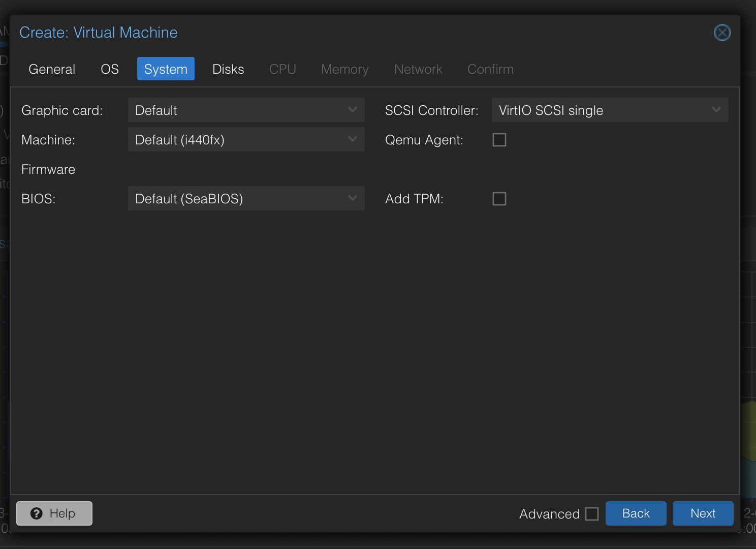Enable the Add TPM checkbox
The image size is (756, 549).
pos(499,199)
